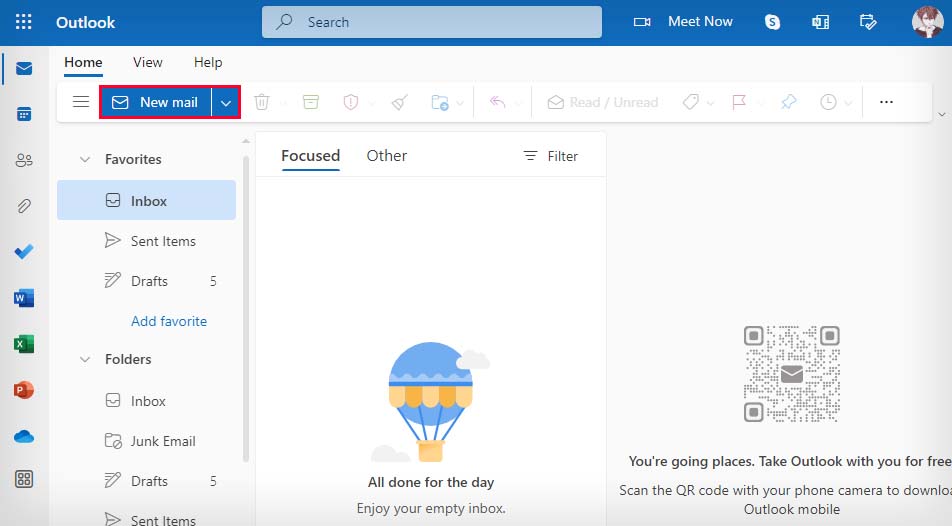
Task: Open OneDrive from the sidebar
Action: 24,436
